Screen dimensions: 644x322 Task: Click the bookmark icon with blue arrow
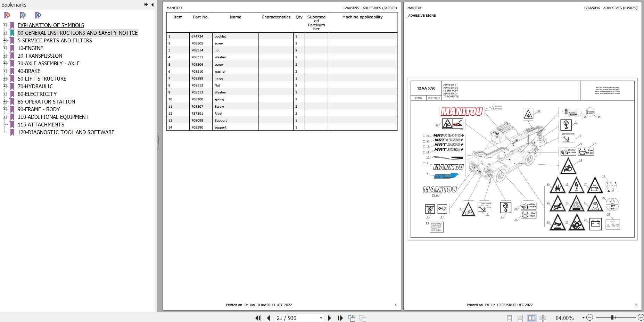coord(38,15)
